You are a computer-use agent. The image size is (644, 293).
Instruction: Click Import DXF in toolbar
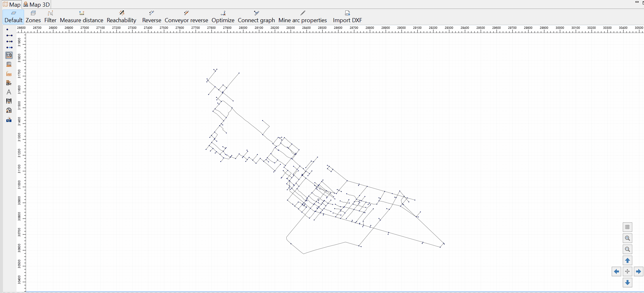pos(347,17)
